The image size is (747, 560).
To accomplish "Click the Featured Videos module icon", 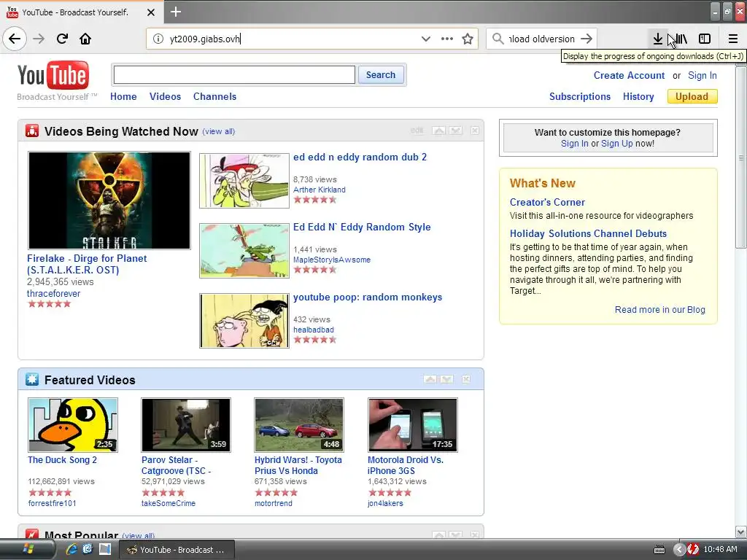I will [32, 379].
